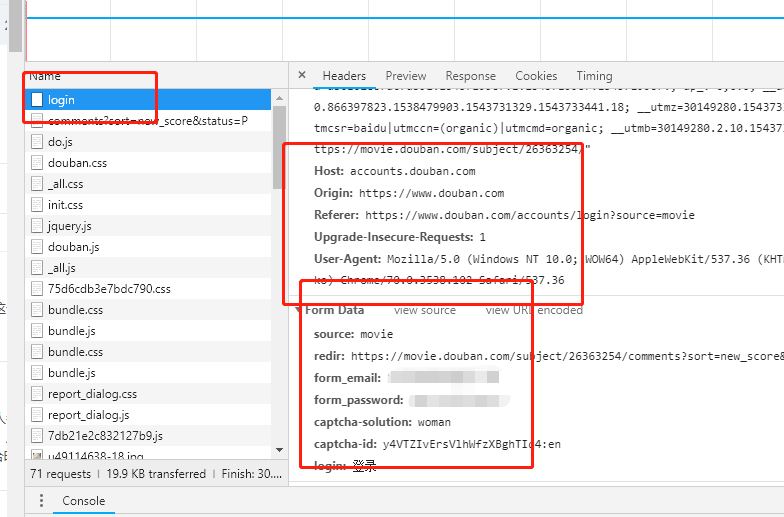Select the douban.css request

[x=148, y=163]
